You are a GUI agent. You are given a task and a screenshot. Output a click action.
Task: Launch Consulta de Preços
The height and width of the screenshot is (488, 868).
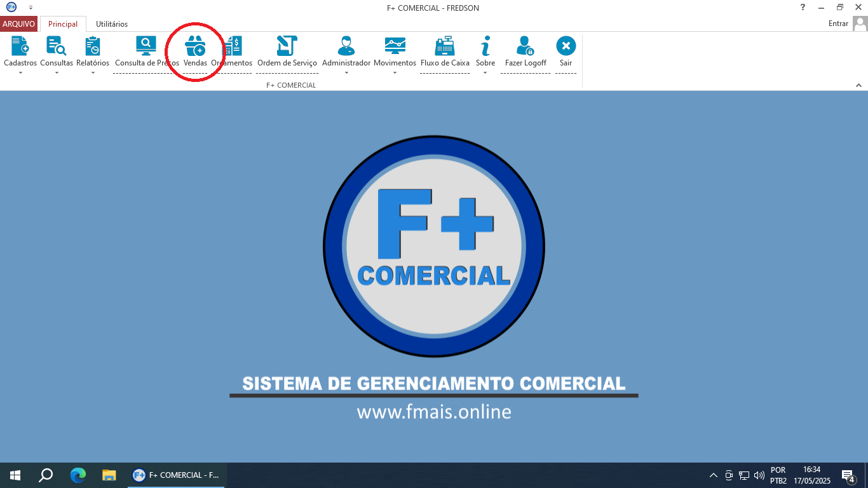coord(146,46)
